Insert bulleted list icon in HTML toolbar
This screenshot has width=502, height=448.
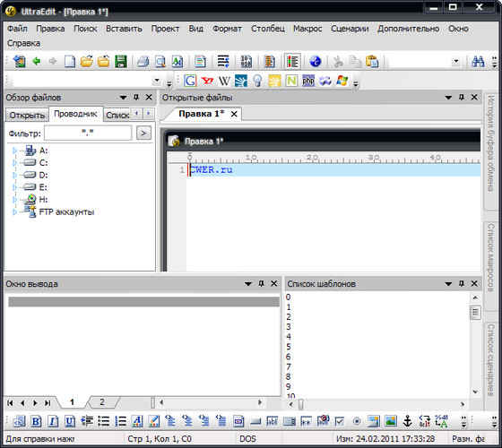coord(104,421)
